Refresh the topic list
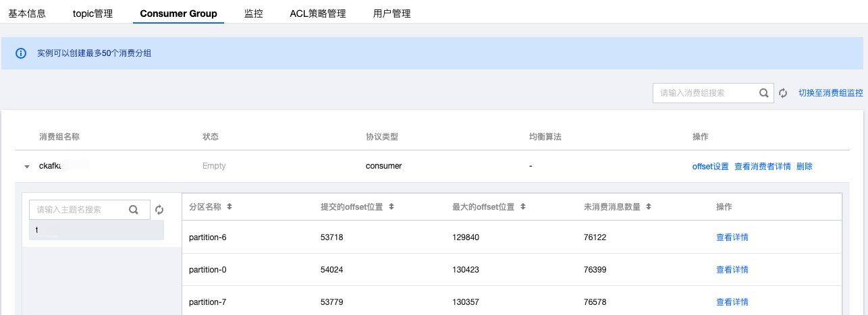Viewport: 868px width, 315px height. [159, 210]
